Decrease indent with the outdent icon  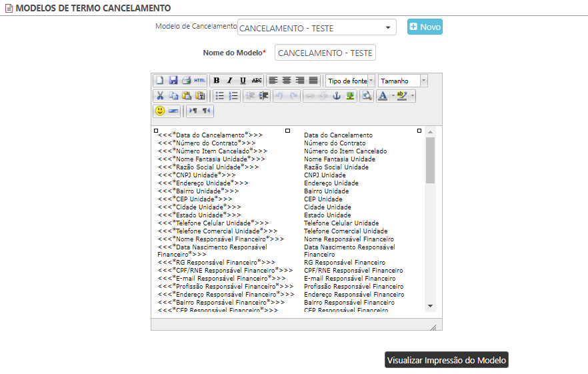(x=250, y=95)
